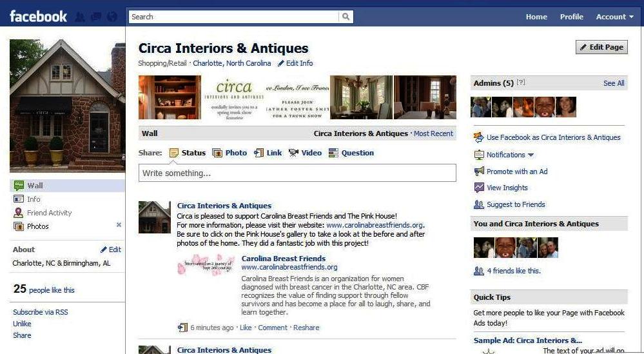Click the Friend Activity pin icon
Screen dimensions: 644x354
pyautogui.click(x=18, y=213)
